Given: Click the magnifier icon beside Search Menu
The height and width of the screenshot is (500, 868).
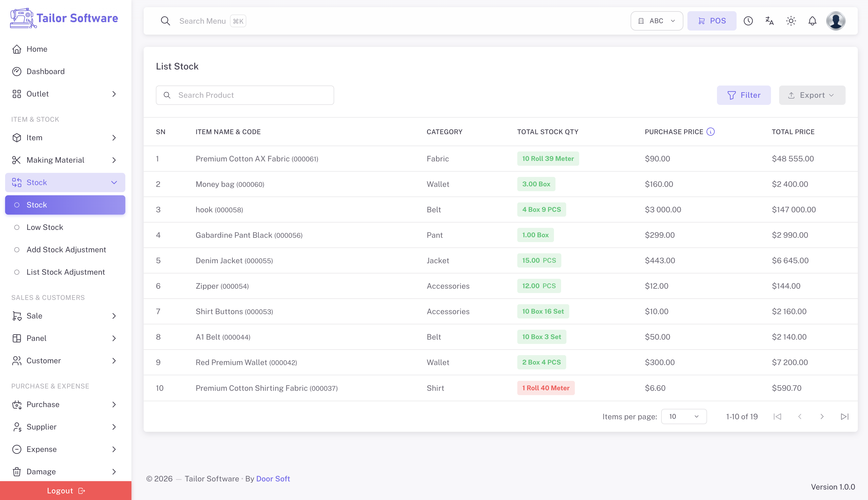Looking at the screenshot, I should 165,21.
